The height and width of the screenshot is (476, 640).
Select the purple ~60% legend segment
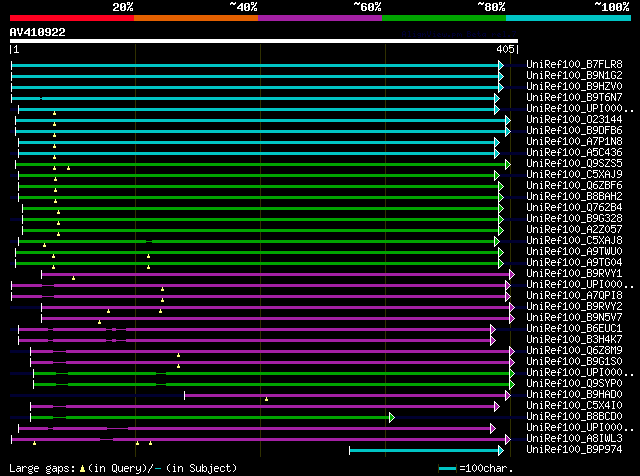tap(320, 17)
